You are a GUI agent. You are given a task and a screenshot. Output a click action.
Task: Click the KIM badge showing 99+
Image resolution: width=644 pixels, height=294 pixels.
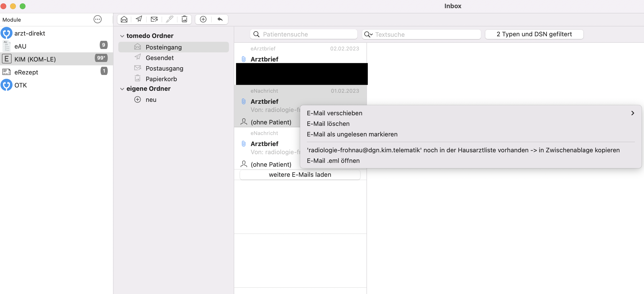(x=101, y=58)
